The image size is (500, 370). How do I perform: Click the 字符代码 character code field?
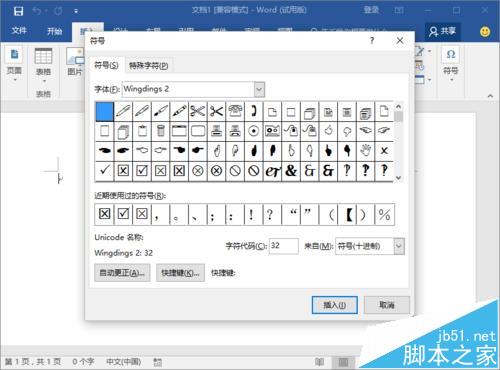tap(284, 246)
